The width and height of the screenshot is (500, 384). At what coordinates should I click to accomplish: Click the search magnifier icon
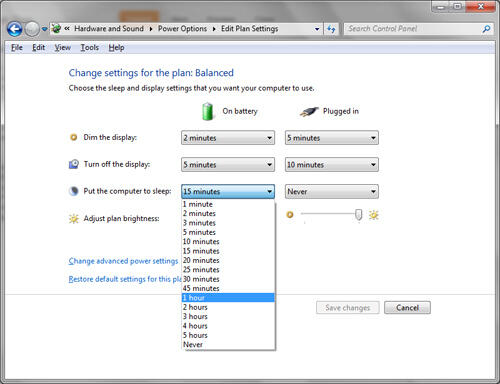(x=486, y=29)
